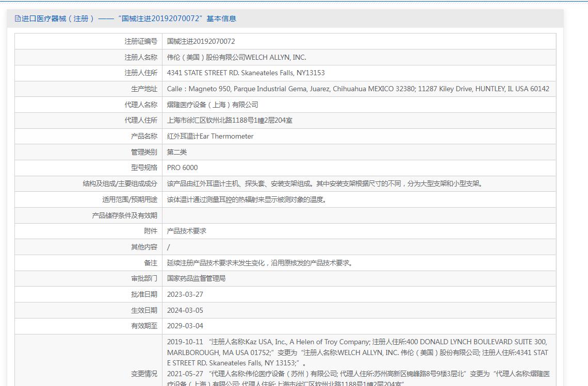The height and width of the screenshot is (386, 588).
Task: Select the approving department 国家药品监督管理局
Action: pyautogui.click(x=196, y=278)
